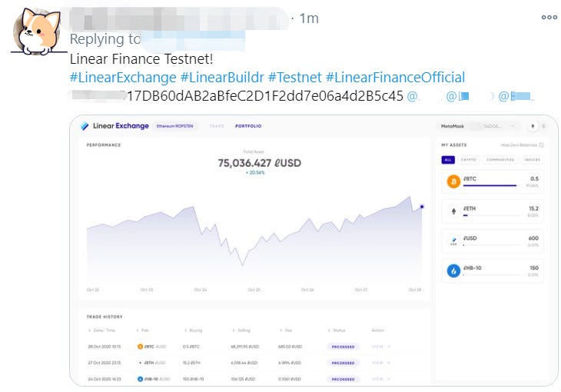
Task: Sort trade history by Date / Time
Action: pos(103,330)
